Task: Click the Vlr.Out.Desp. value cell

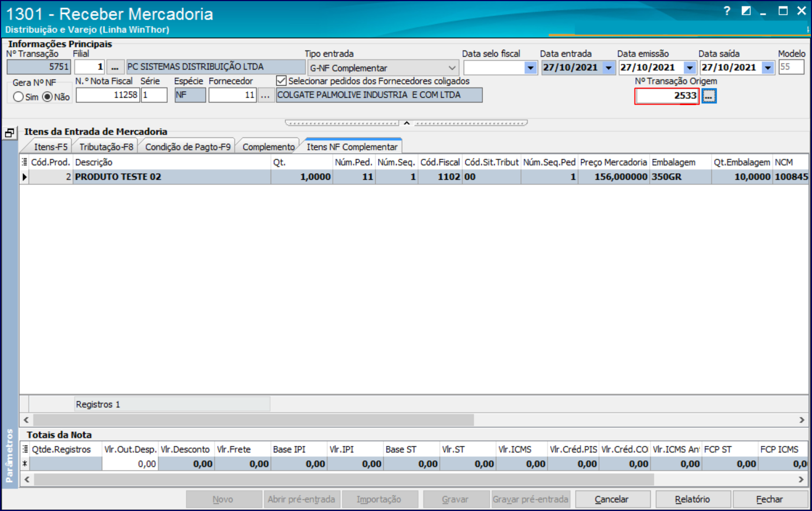Action: (130, 464)
